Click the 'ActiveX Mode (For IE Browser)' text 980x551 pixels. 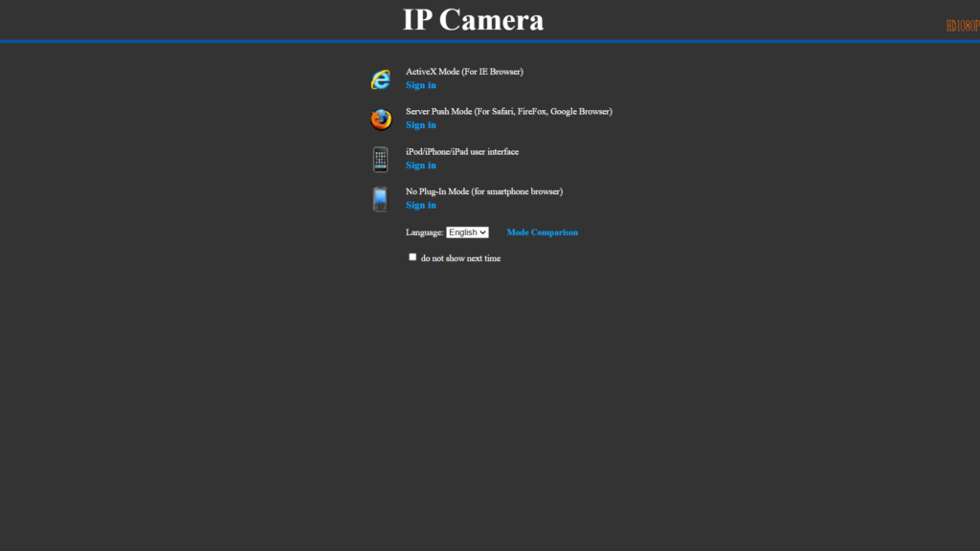pyautogui.click(x=464, y=72)
